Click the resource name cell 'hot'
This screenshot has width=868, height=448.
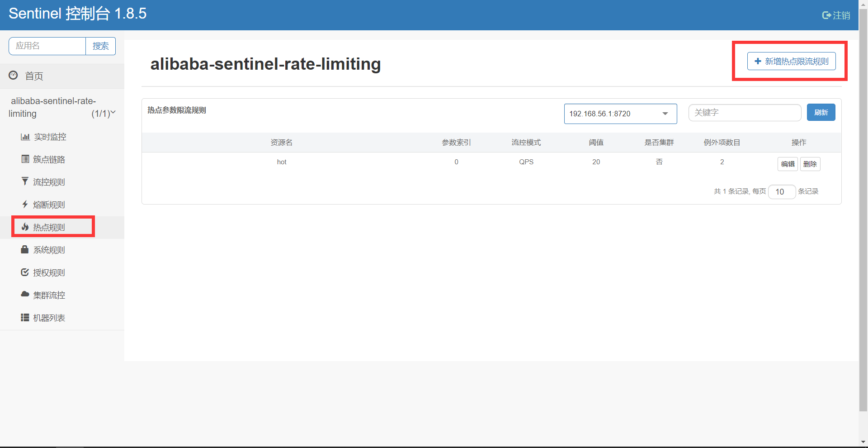point(282,162)
